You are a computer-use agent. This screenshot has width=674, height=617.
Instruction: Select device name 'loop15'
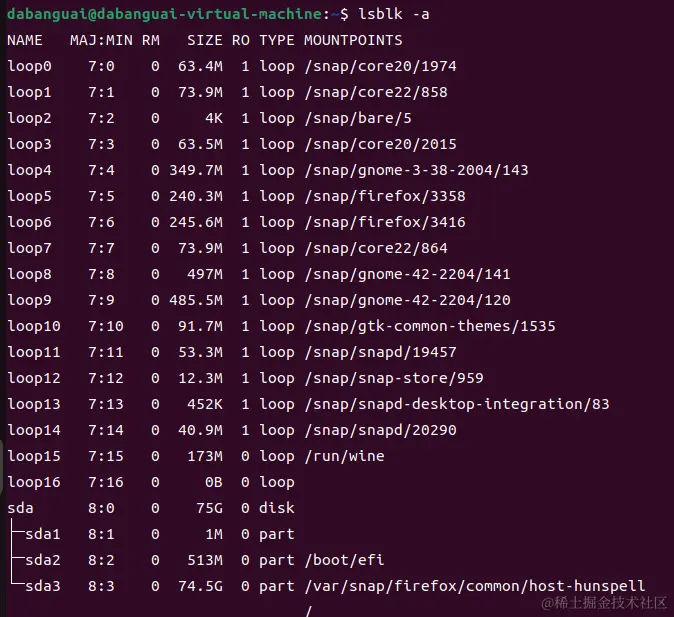coord(34,457)
